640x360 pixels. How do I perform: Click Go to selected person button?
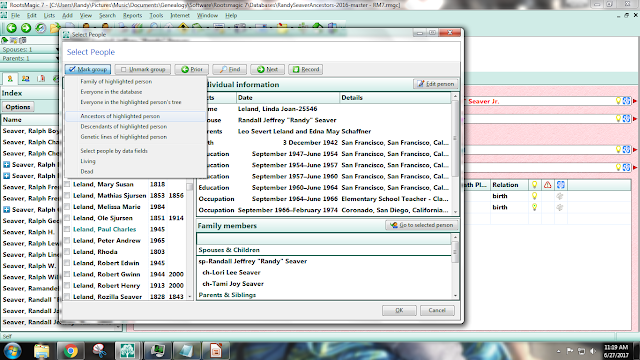coord(422,225)
